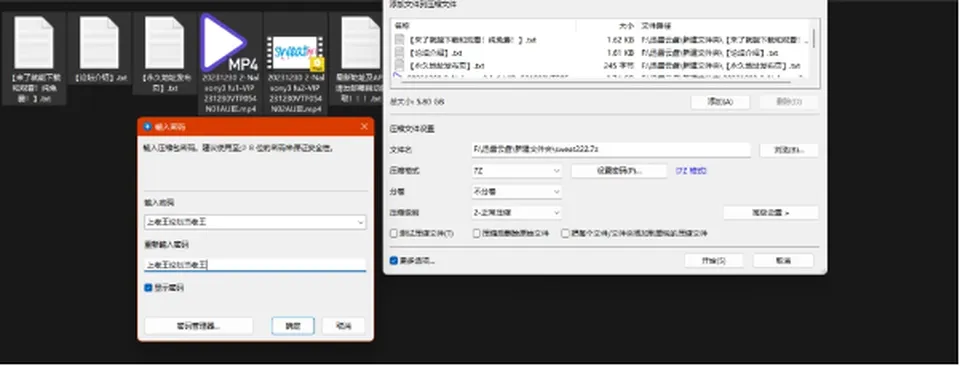Image resolution: width=960 pixels, height=366 pixels.
Task: Open the password manager... button
Action: pyautogui.click(x=198, y=326)
